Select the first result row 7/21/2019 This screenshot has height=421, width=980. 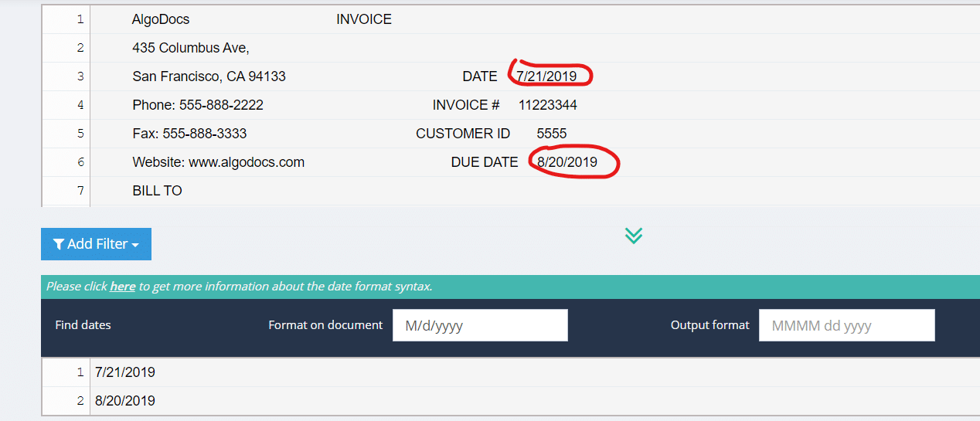(125, 372)
